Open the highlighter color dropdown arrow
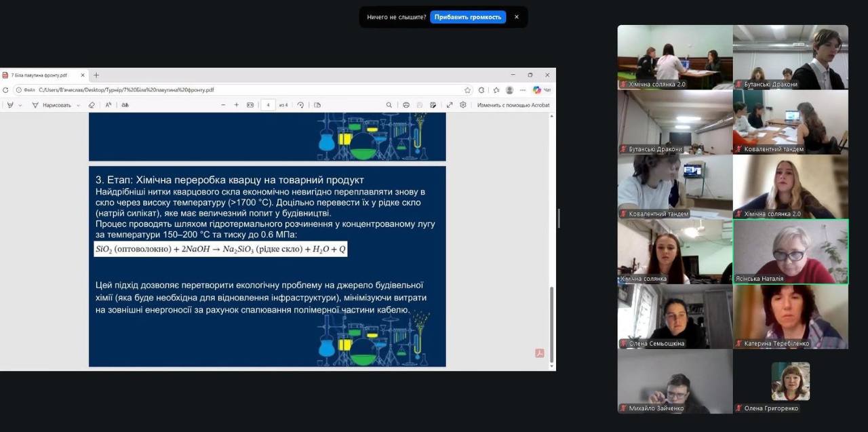 20,105
